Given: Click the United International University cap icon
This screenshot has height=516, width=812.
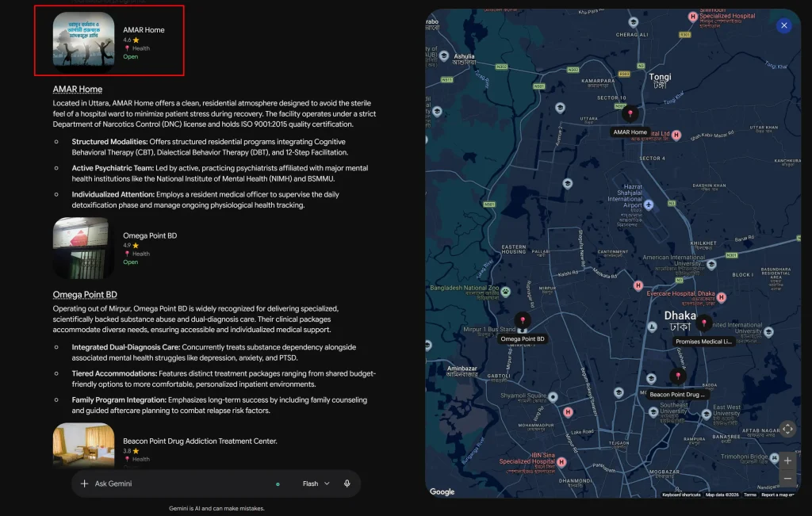Looking at the screenshot, I should coord(768,332).
